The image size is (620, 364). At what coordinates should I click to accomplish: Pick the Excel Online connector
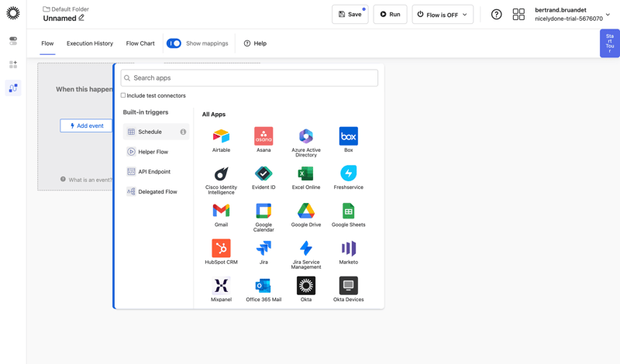point(306,173)
